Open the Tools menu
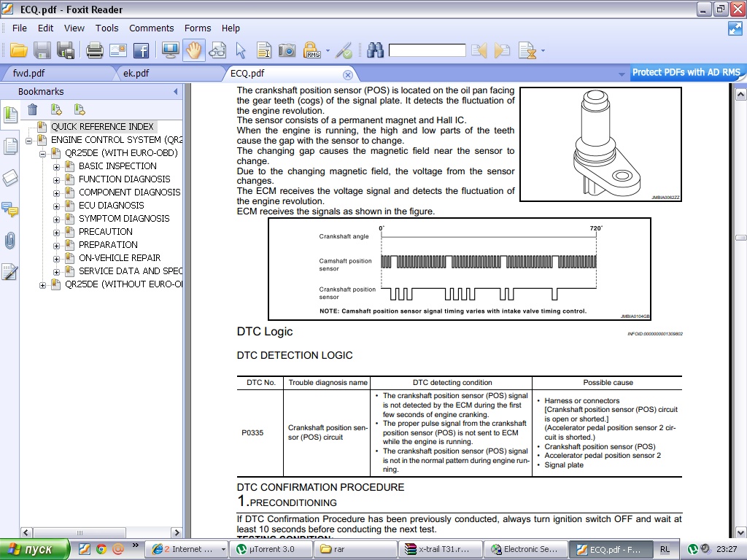The width and height of the screenshot is (747, 560). click(x=107, y=28)
